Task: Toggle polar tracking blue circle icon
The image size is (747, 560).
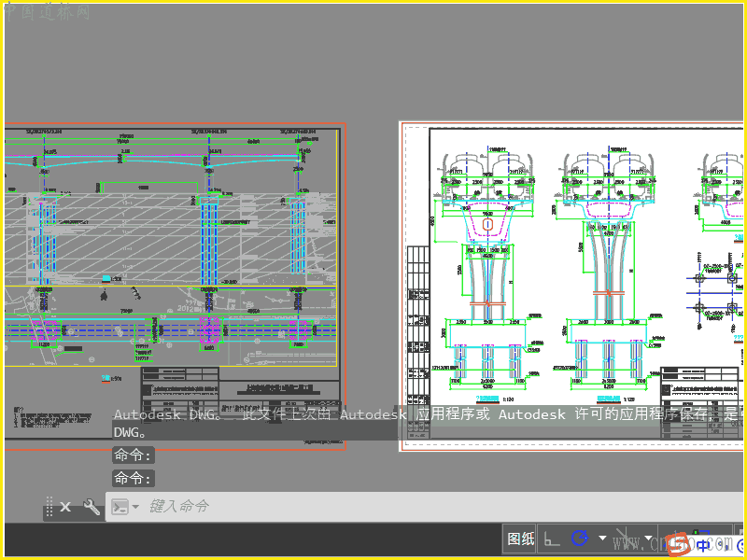Action: (580, 539)
